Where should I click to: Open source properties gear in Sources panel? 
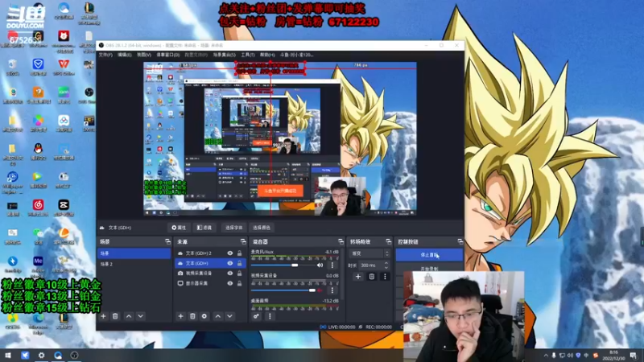204,316
